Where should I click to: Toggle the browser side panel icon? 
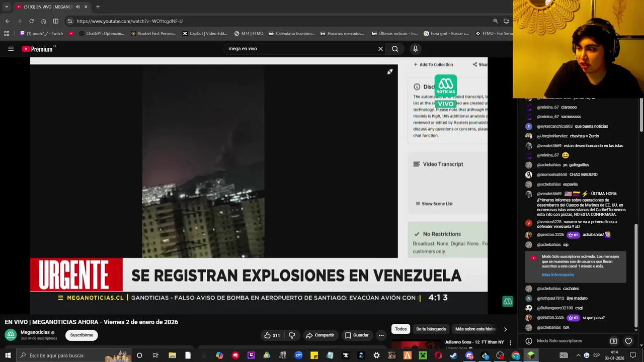(55, 21)
